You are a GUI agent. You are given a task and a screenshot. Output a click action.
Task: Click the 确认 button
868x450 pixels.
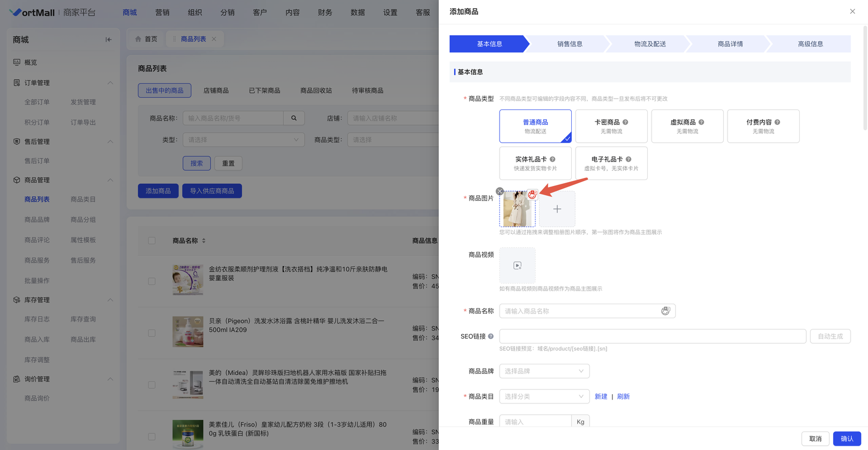click(846, 439)
